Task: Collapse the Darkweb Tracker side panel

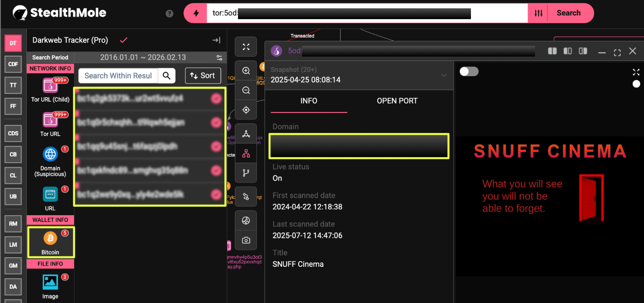Action: click(x=216, y=40)
